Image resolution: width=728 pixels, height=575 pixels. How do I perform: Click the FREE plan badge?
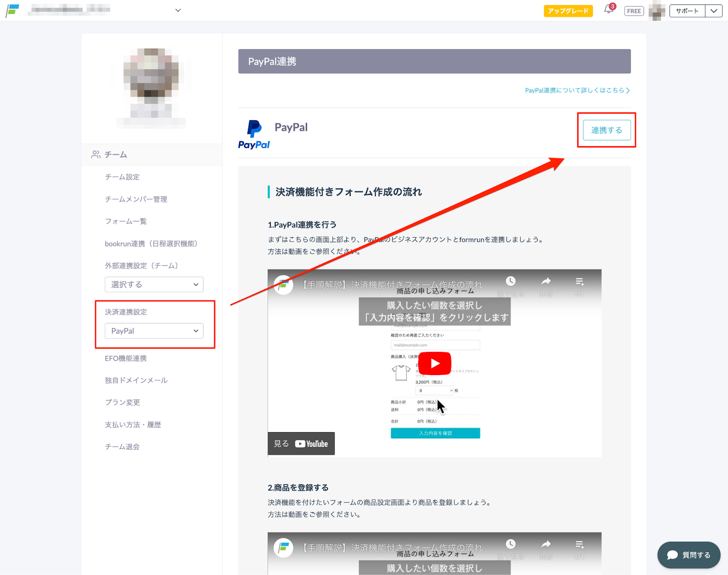(634, 11)
